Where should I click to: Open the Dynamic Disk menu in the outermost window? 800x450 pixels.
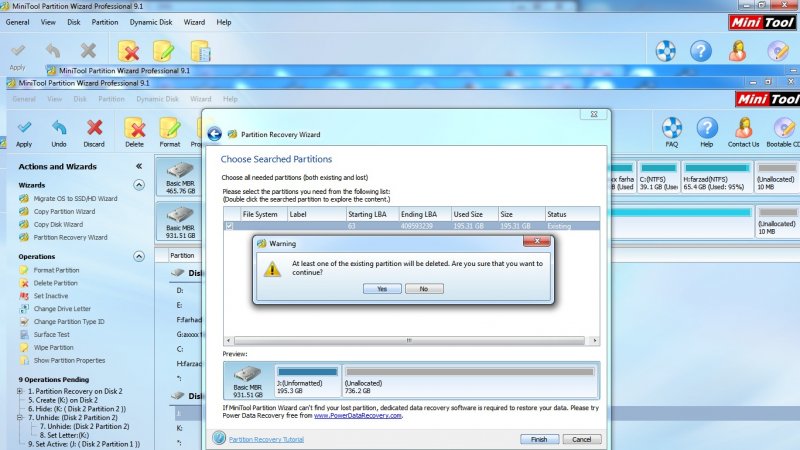coord(151,22)
